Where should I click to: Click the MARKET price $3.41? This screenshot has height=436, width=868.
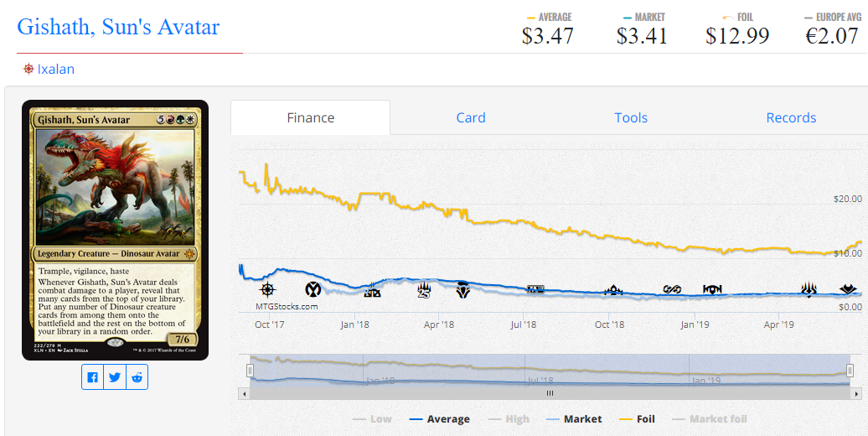[x=642, y=36]
